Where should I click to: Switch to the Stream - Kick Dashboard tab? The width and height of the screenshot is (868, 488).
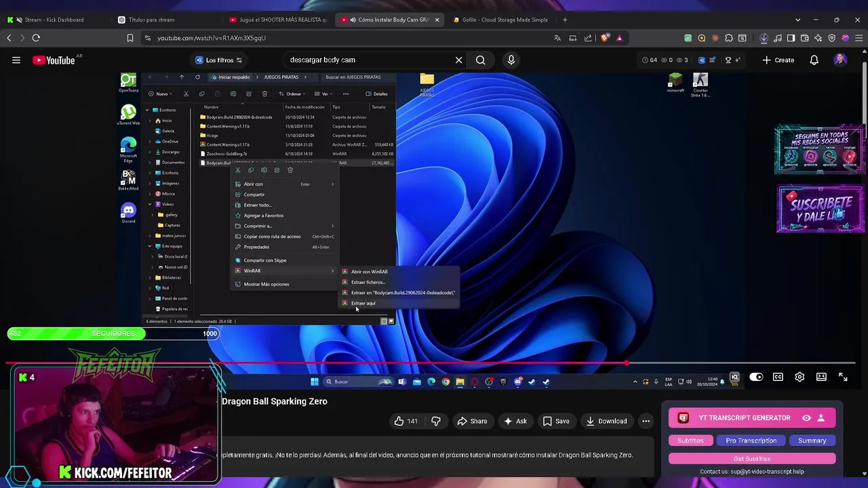point(54,20)
